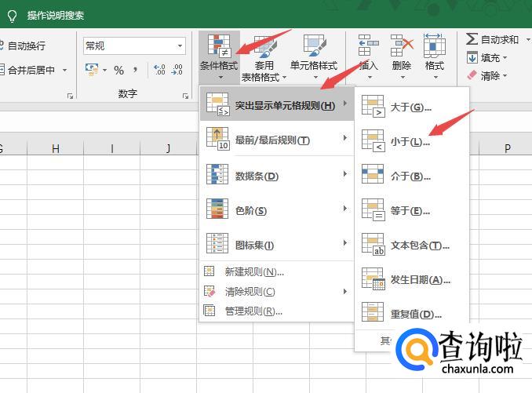
Task: Expand the 合并后居中 dropdown arrow
Action: [x=64, y=70]
